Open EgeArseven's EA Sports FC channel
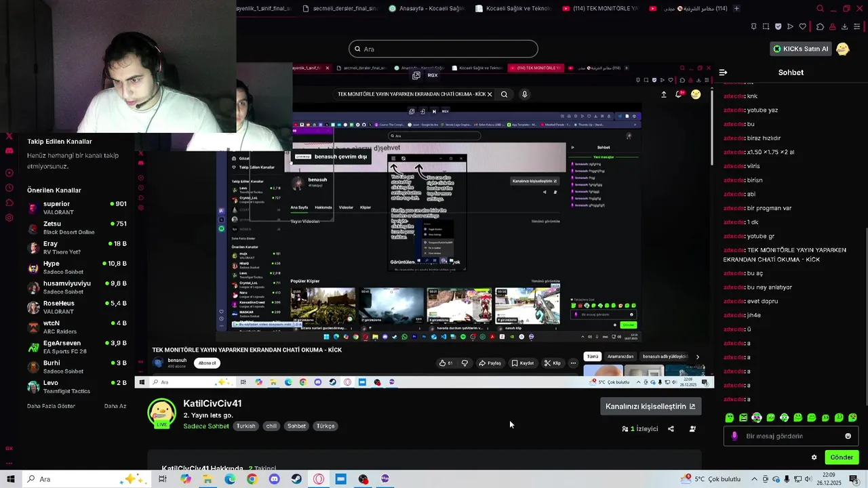This screenshot has width=868, height=488. coord(77,347)
